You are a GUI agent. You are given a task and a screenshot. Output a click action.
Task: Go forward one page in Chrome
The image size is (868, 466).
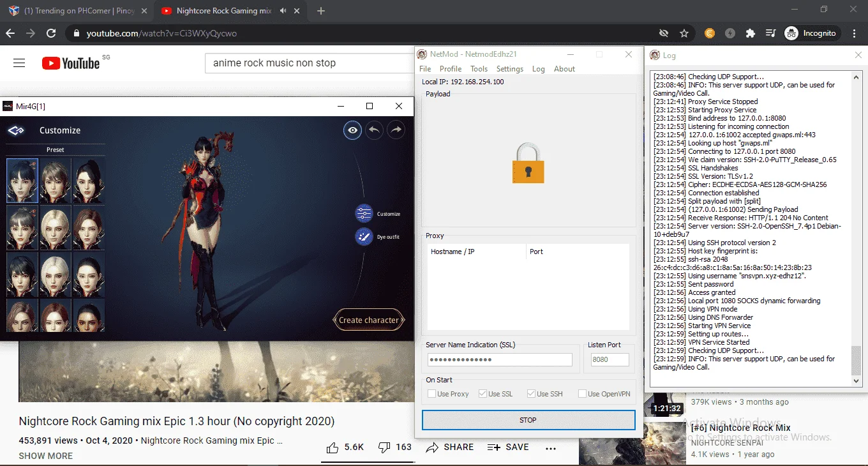click(31, 33)
